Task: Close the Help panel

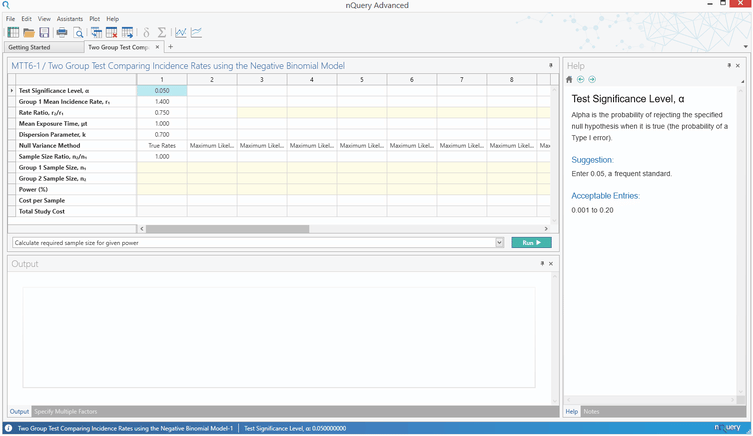Action: [x=738, y=65]
